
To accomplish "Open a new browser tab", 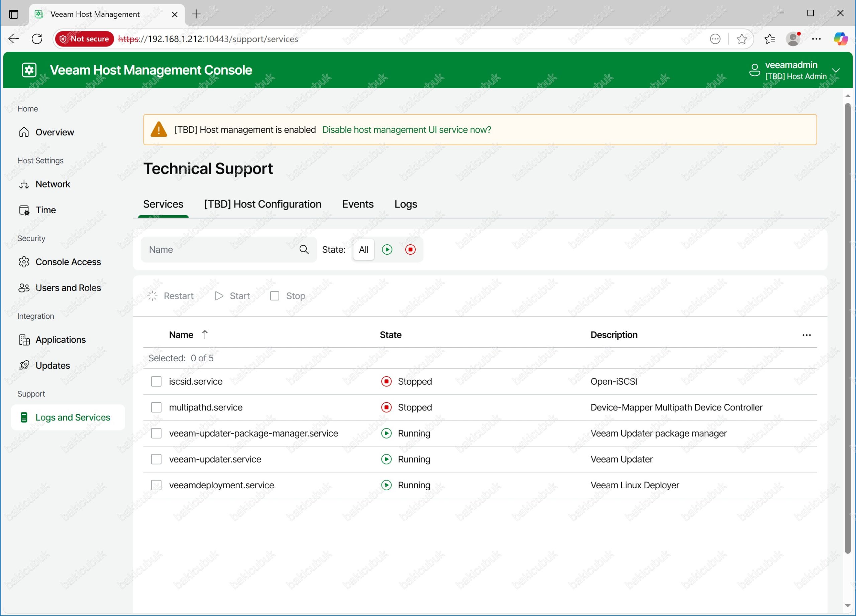I will (x=196, y=14).
